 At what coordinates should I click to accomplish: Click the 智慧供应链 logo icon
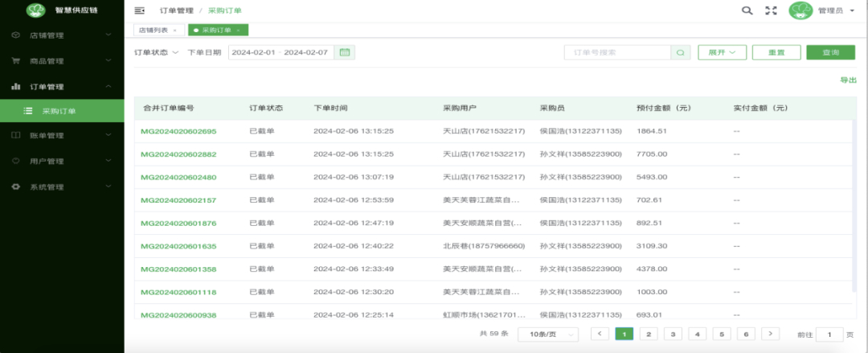tap(35, 10)
